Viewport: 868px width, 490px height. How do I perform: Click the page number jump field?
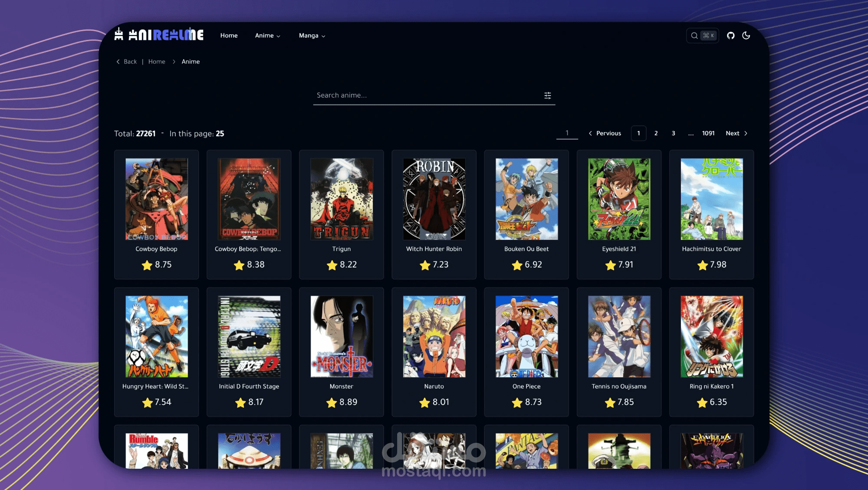(567, 133)
